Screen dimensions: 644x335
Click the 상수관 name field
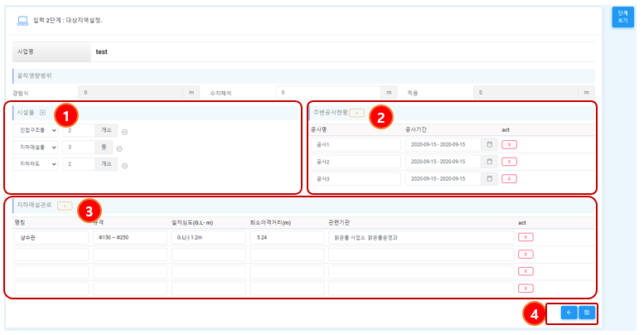pos(51,238)
